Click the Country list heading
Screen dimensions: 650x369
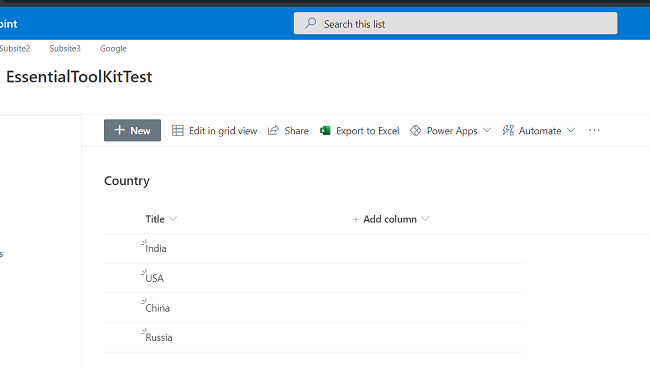[127, 181]
